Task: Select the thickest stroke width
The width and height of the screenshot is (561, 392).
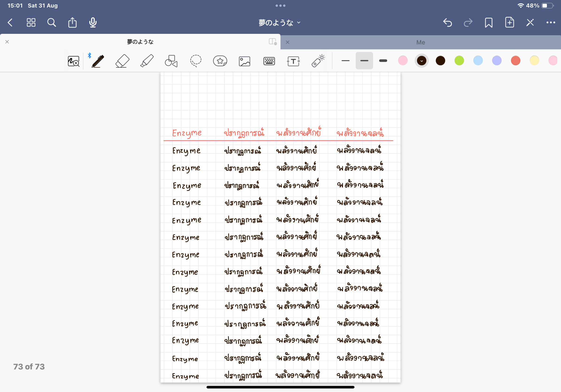Action: coord(383,61)
